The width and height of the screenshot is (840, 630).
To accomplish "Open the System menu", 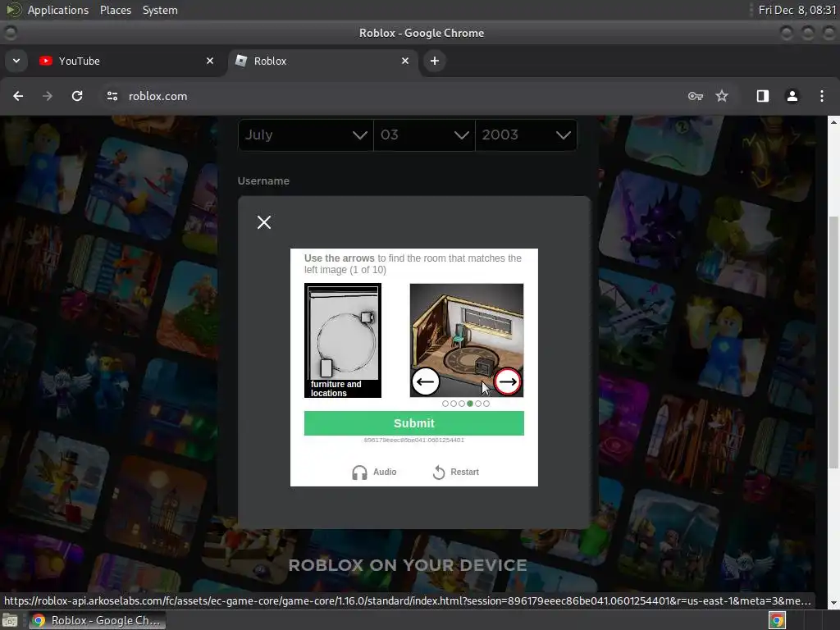I will pyautogui.click(x=160, y=10).
